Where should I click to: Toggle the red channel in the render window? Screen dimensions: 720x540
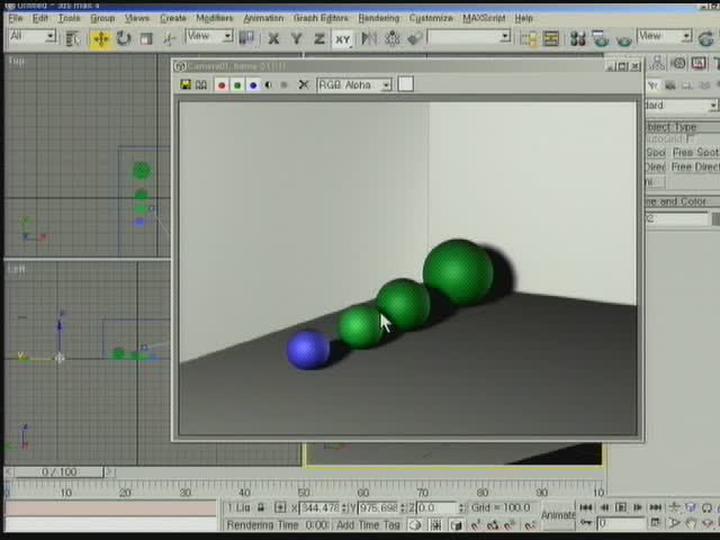coord(222,85)
